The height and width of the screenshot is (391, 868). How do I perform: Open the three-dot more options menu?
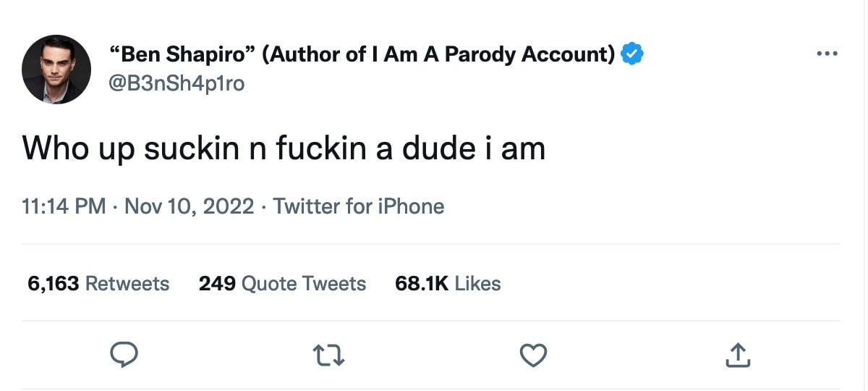coord(826,54)
